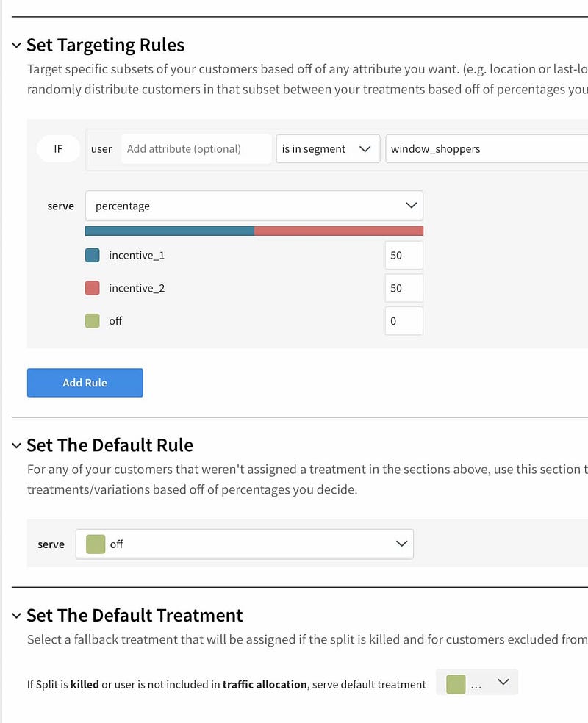Click the window_shoppers segment field
This screenshot has width=588, height=723.
tap(487, 149)
